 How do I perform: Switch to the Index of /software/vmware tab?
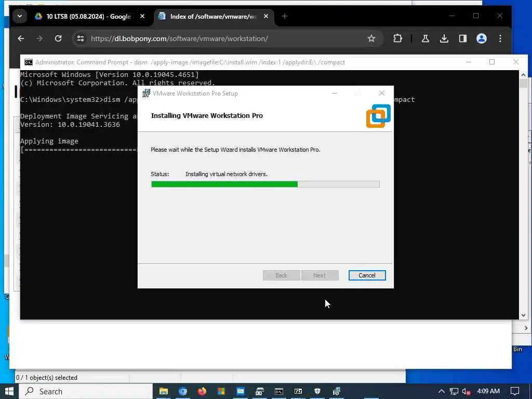pos(214,16)
